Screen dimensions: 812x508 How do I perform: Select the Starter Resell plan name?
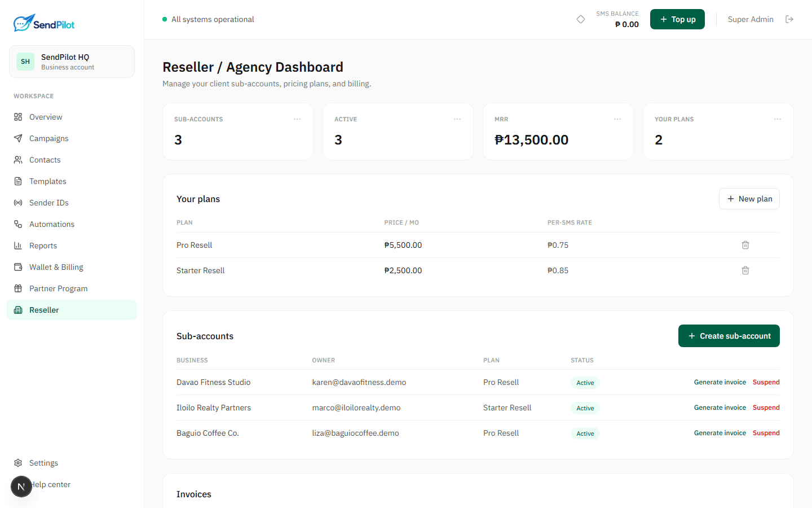201,270
